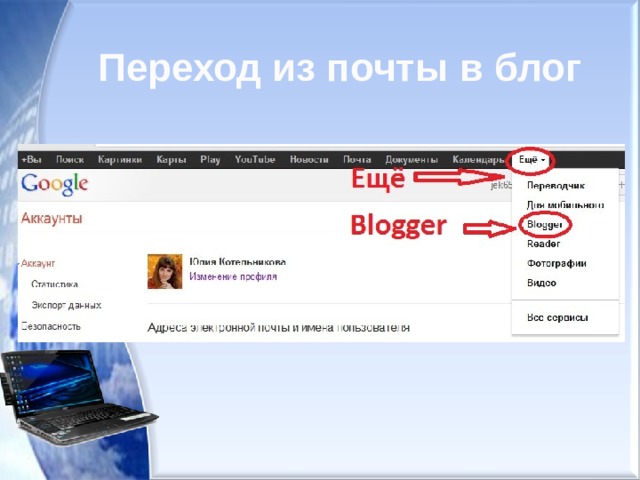Open Все сервисы at menu bottom
The image size is (640, 480).
click(x=558, y=318)
